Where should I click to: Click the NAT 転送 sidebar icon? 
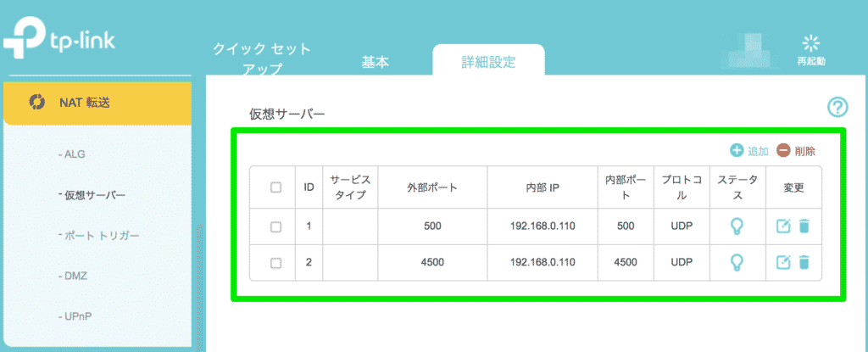(36, 102)
